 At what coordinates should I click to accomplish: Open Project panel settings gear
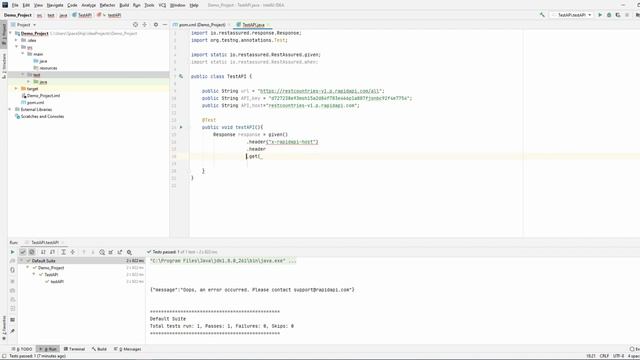pos(156,25)
